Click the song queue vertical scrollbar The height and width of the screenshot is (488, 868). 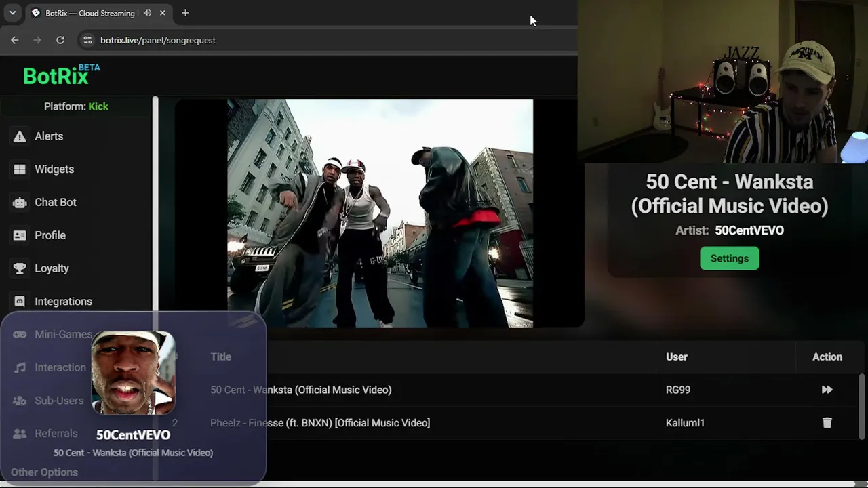pyautogui.click(x=863, y=407)
